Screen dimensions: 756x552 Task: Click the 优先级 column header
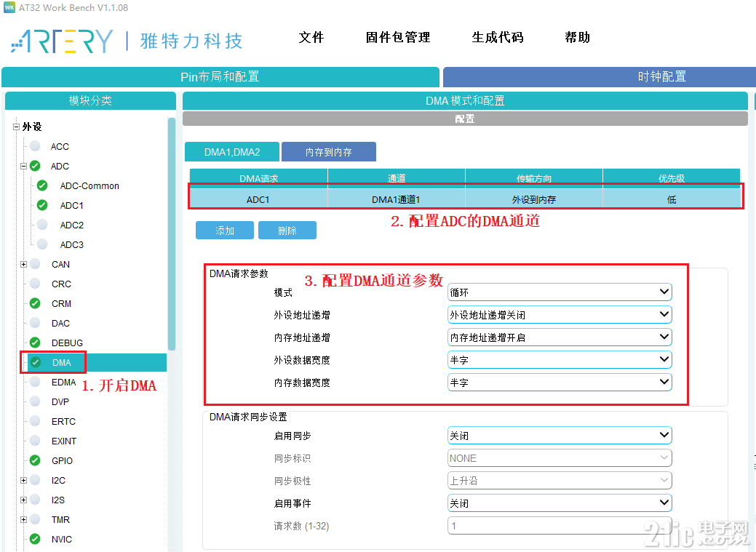click(671, 178)
